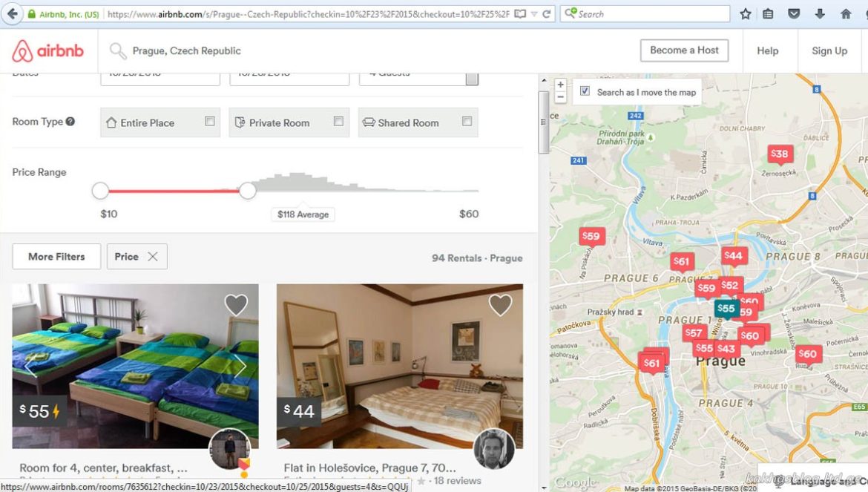Zoom in the map with plus button

tap(560, 85)
